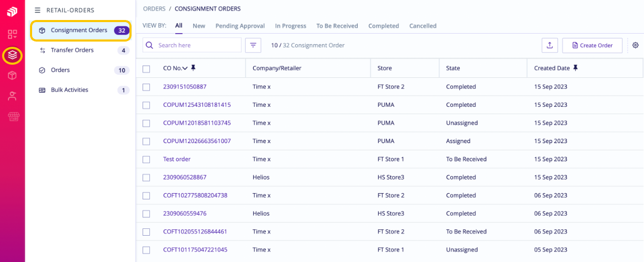Tick the select-all checkbox in table header

146,69
